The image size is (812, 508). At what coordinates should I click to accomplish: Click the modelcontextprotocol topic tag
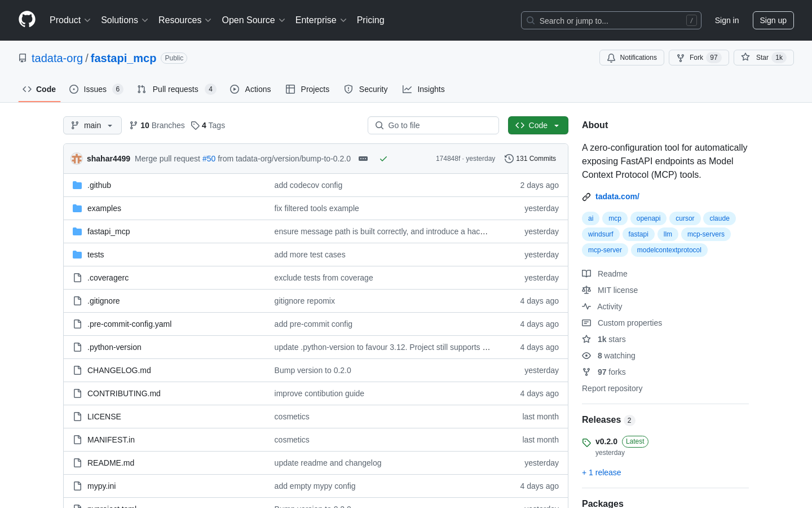coord(669,250)
